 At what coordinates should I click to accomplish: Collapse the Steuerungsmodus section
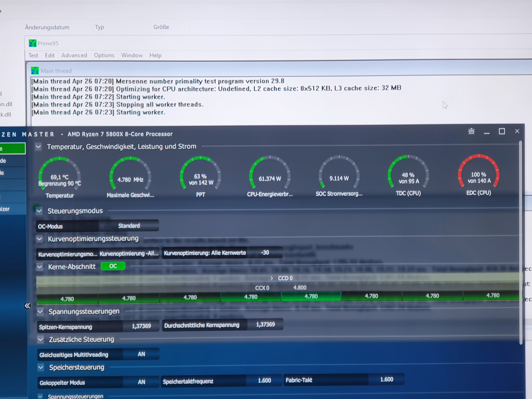click(x=39, y=211)
